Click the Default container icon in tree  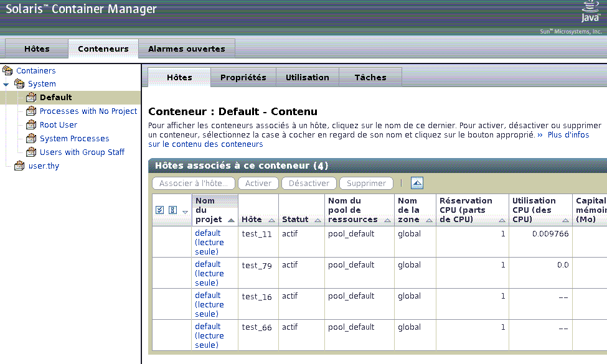coord(31,97)
